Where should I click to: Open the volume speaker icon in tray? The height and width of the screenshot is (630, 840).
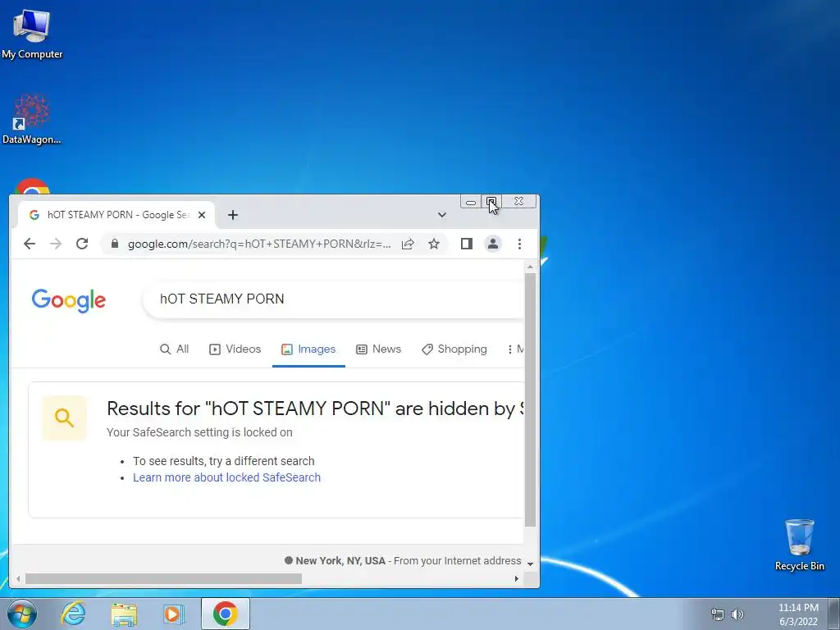pos(737,614)
